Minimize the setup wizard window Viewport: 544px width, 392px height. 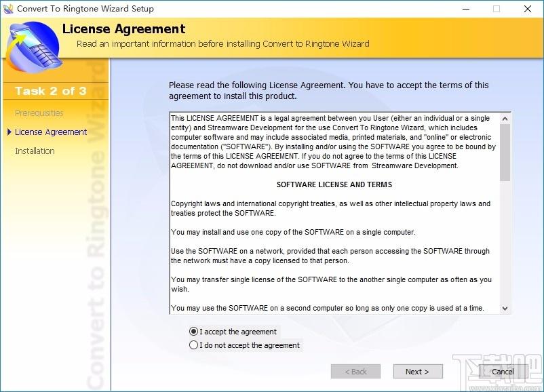pyautogui.click(x=466, y=9)
